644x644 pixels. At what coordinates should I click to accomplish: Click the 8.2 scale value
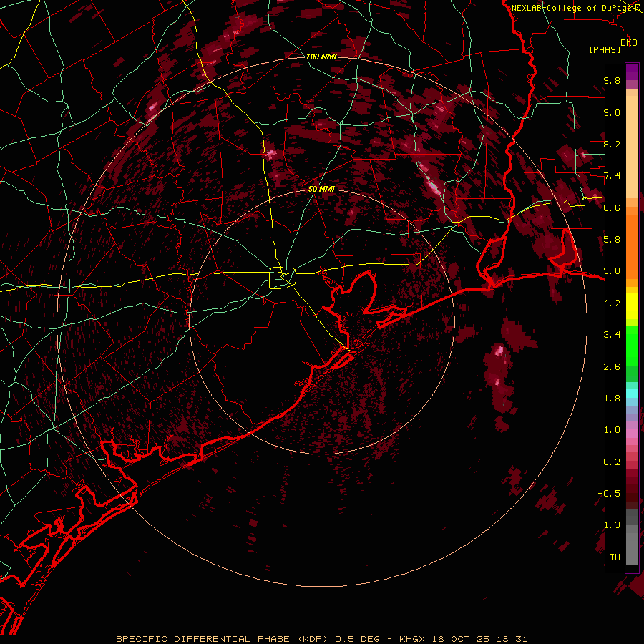click(612, 144)
